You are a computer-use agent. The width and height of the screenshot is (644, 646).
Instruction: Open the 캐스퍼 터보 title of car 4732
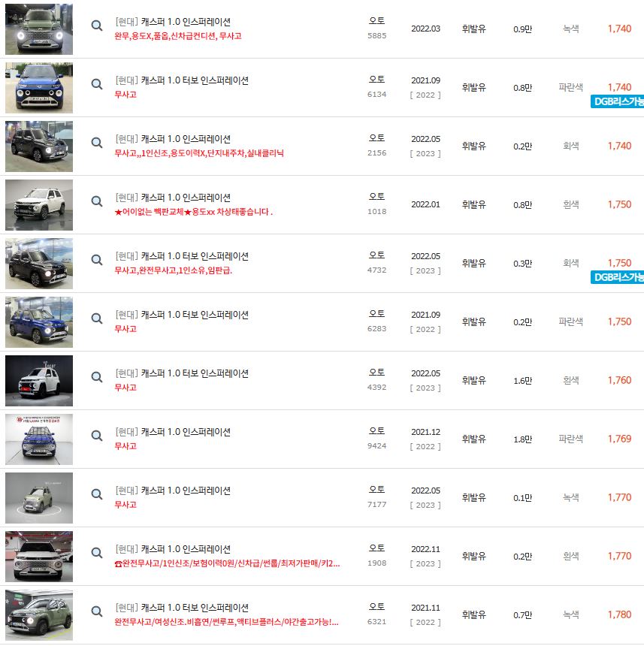tap(182, 256)
